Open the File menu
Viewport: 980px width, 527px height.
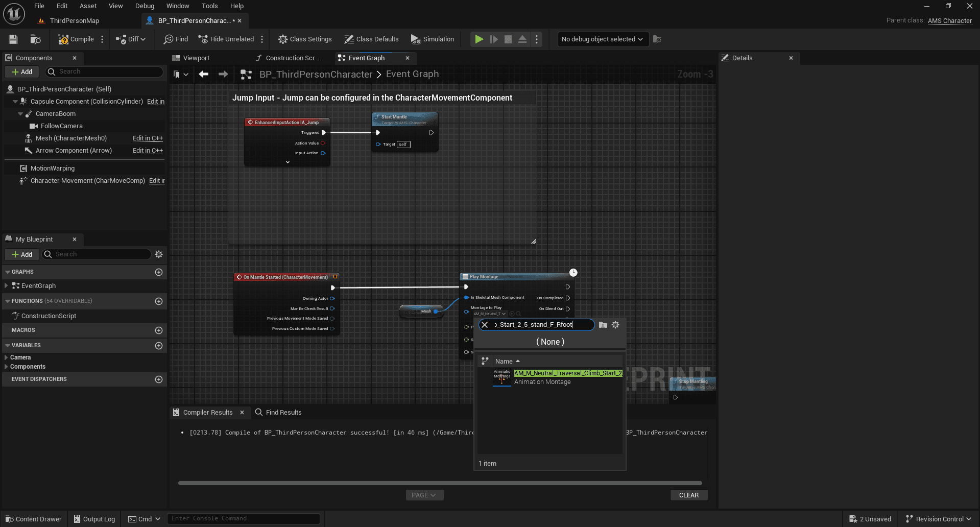(39, 6)
